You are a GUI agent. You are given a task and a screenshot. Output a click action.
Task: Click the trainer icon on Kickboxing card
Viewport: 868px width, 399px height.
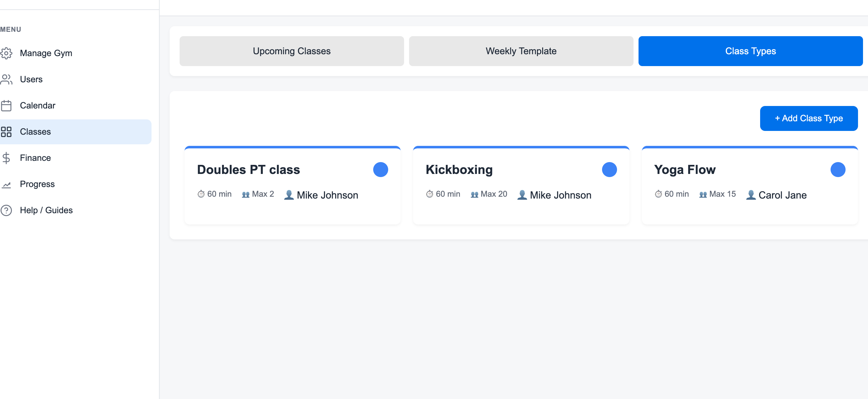coord(522,195)
